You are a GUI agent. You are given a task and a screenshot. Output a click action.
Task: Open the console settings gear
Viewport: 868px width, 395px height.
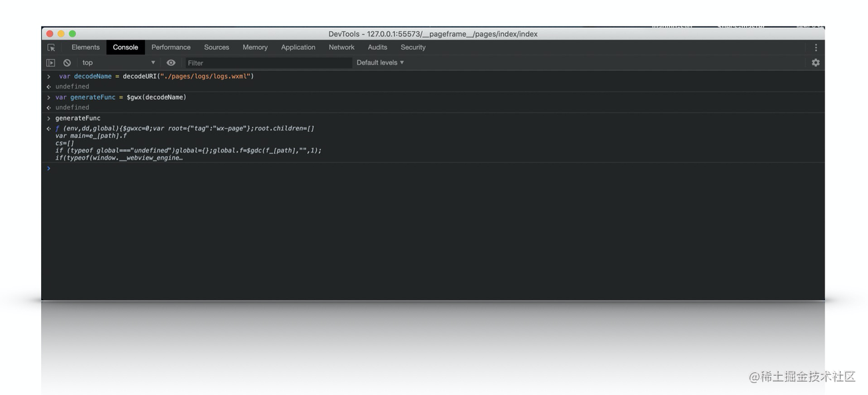coord(815,63)
